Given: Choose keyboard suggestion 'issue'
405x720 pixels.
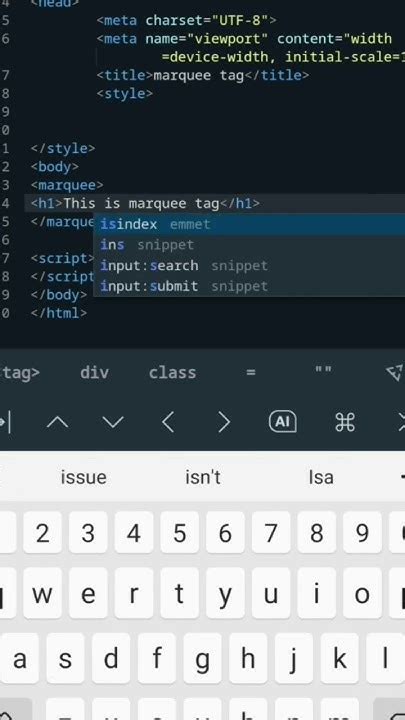Looking at the screenshot, I should point(84,477).
